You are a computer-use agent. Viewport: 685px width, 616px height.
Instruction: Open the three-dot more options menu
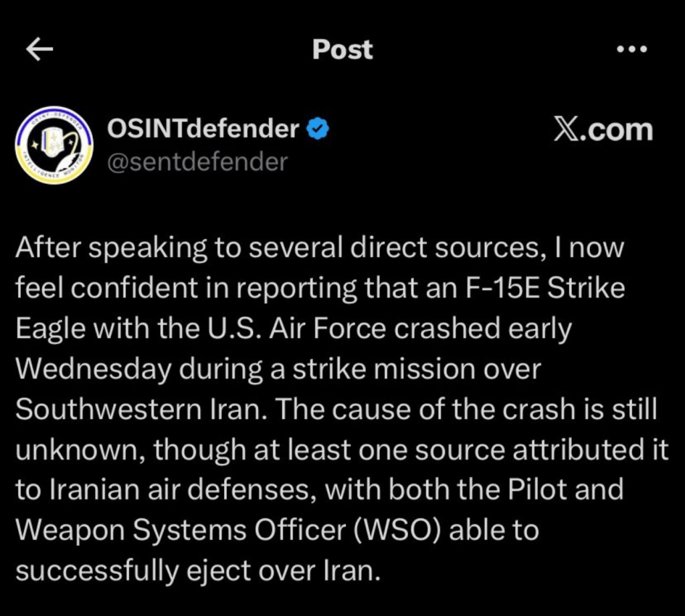point(631,49)
